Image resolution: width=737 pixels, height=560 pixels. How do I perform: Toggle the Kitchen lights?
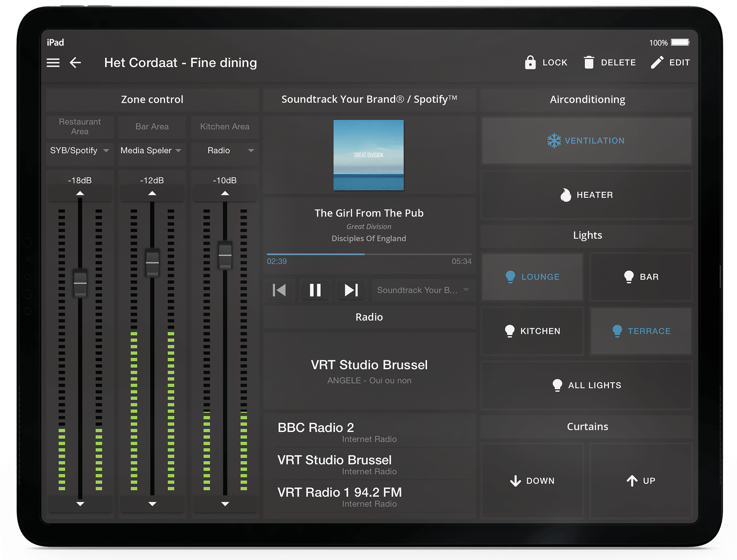532,331
